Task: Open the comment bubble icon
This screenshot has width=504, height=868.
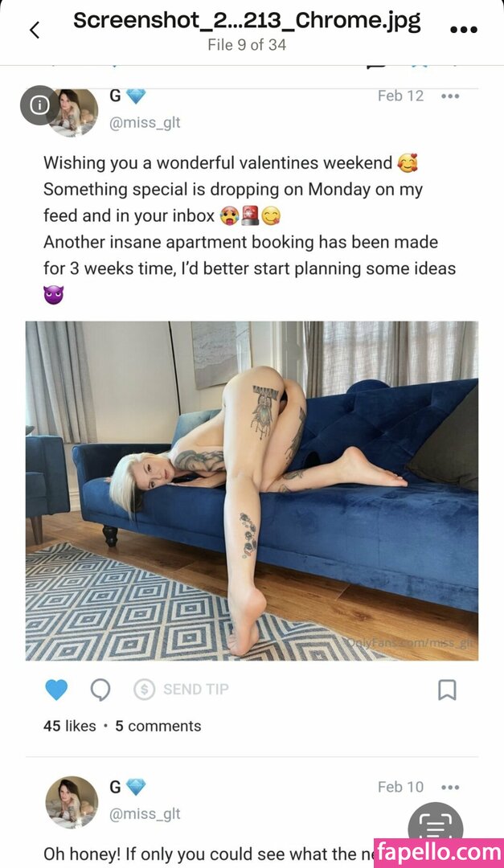Action: pos(100,690)
